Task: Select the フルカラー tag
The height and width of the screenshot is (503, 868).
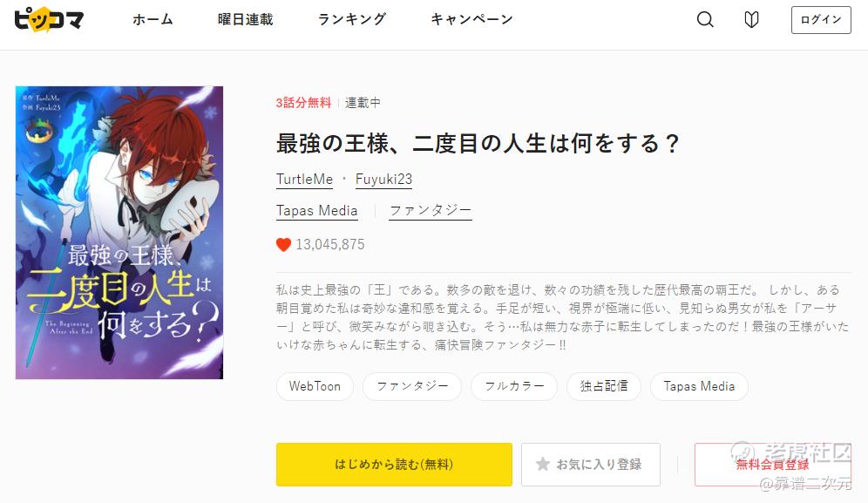Action: [514, 386]
